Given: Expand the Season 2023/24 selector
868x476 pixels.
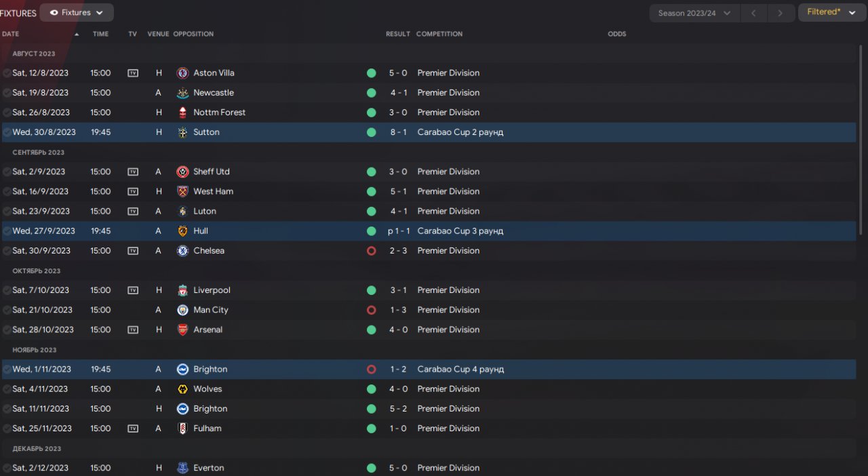Looking at the screenshot, I should coord(694,13).
